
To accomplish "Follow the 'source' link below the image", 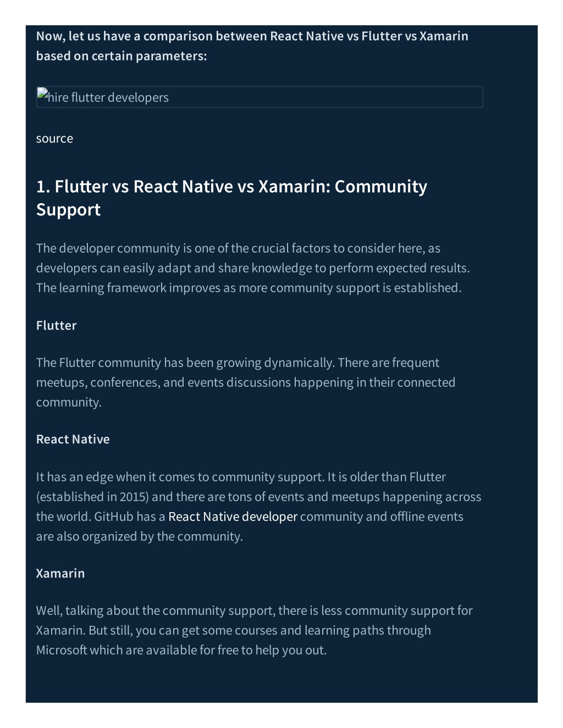I will [x=54, y=139].
